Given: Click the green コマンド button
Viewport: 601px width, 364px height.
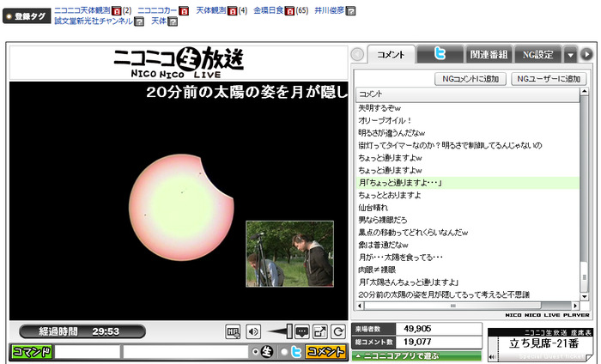Looking at the screenshot, I should [32, 351].
